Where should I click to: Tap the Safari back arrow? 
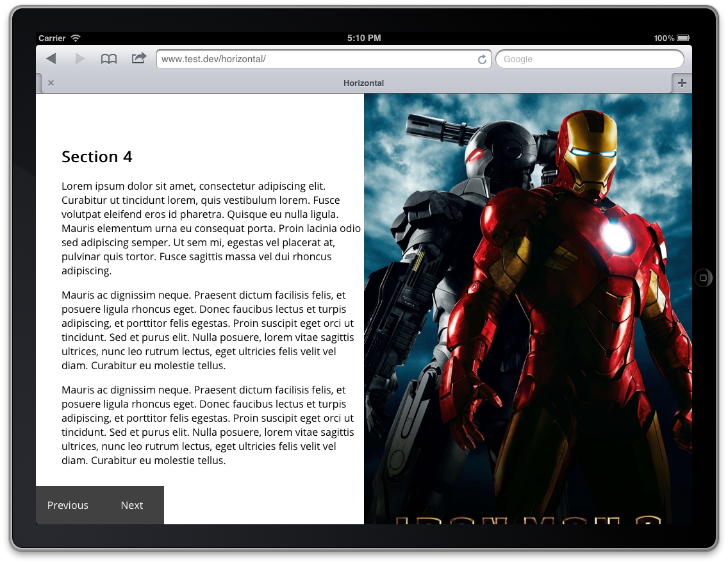(x=51, y=59)
